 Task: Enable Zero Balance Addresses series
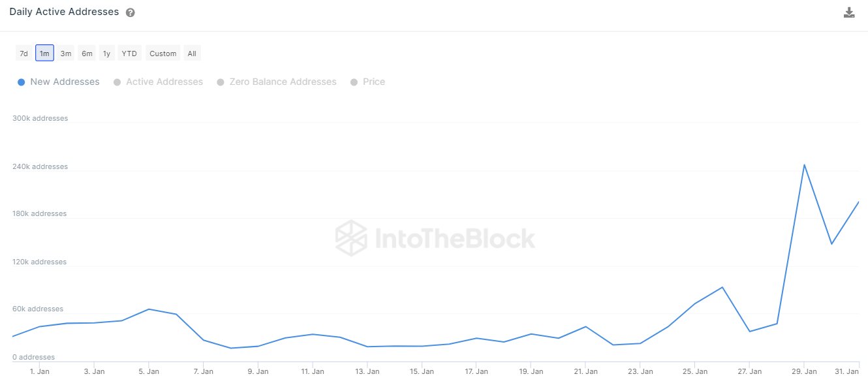(283, 82)
